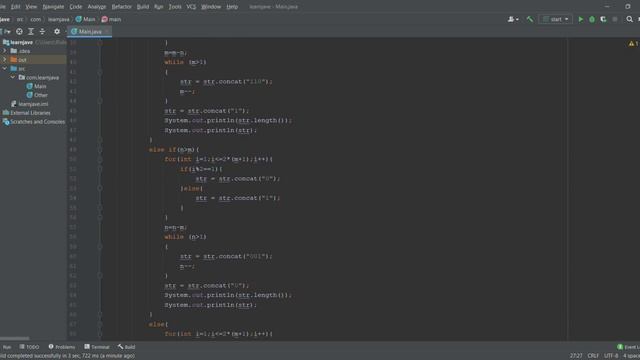Viewport: 640px width, 360px height.
Task: Click the 27:27 cursor position in status bar
Action: tap(576, 356)
